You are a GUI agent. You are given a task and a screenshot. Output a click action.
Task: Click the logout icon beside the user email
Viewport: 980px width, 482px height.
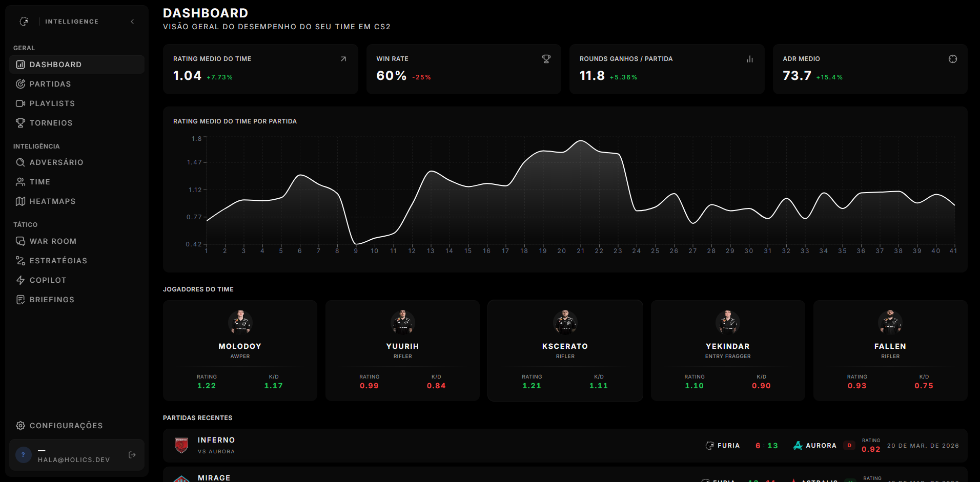132,455
